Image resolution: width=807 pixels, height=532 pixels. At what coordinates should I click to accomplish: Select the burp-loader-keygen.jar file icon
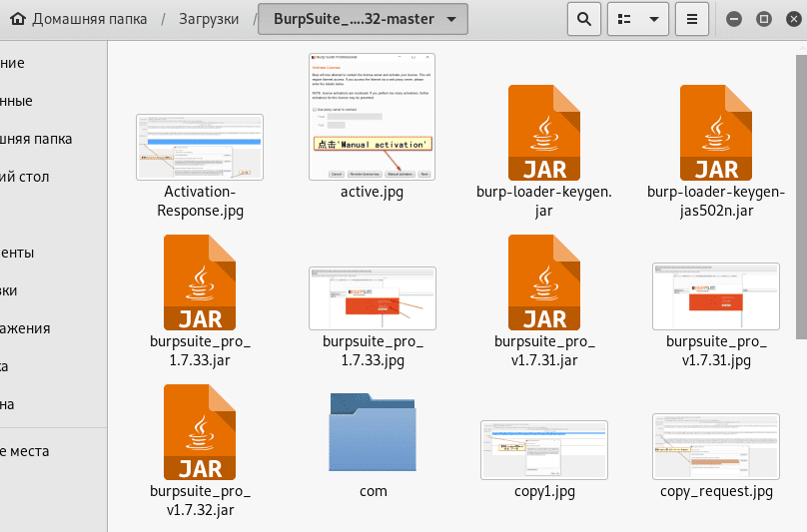544,132
